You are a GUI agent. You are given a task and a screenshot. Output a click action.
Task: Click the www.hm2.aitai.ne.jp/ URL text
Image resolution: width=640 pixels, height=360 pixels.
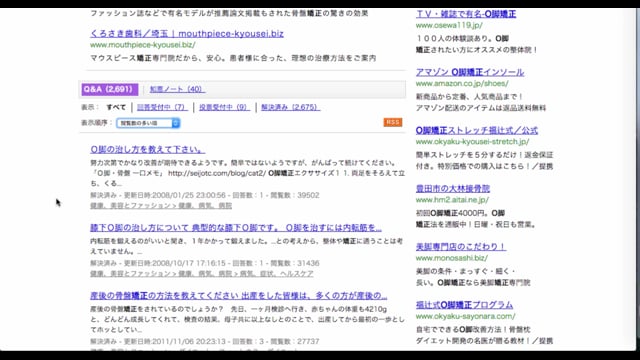point(452,200)
